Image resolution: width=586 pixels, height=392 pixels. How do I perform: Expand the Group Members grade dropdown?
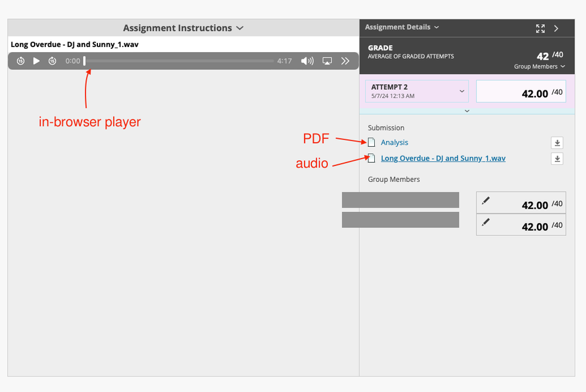click(540, 67)
